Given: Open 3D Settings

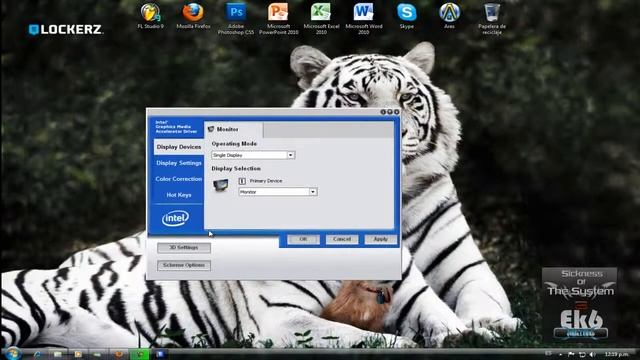Looking at the screenshot, I should click(184, 248).
